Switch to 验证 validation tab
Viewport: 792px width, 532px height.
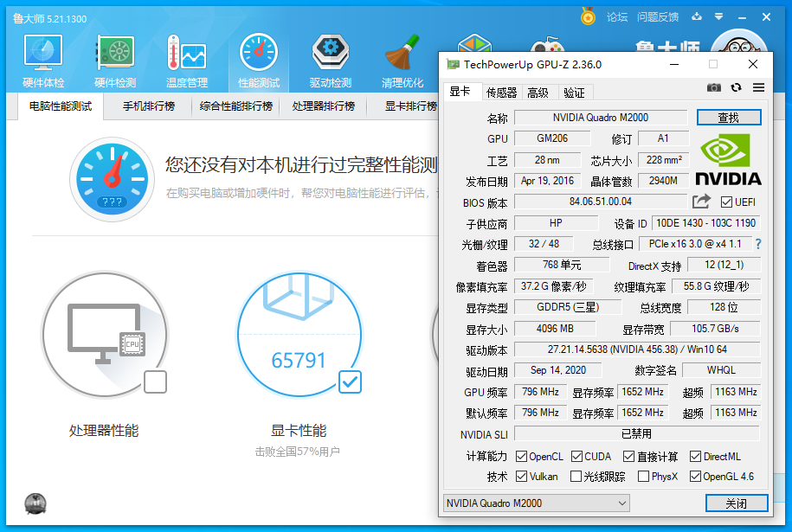click(x=574, y=93)
